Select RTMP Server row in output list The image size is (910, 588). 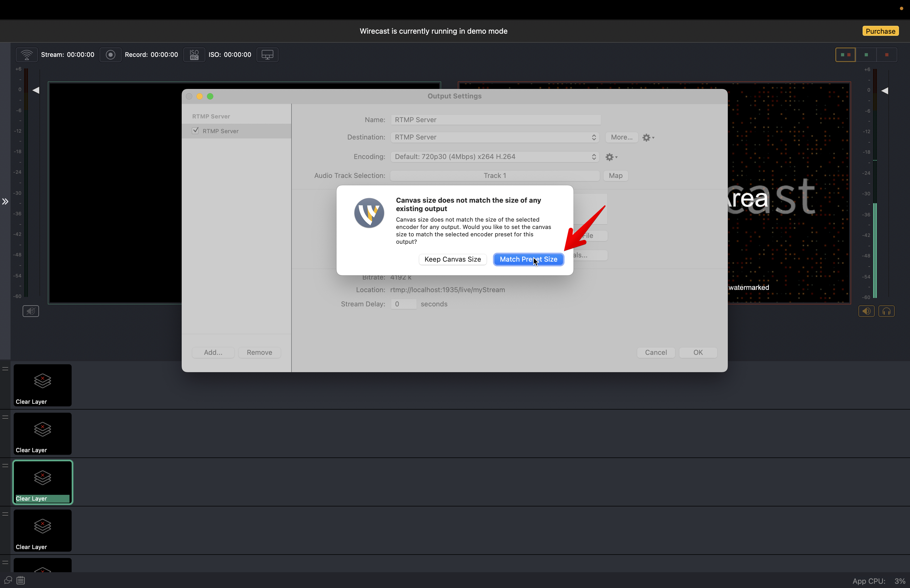point(236,131)
